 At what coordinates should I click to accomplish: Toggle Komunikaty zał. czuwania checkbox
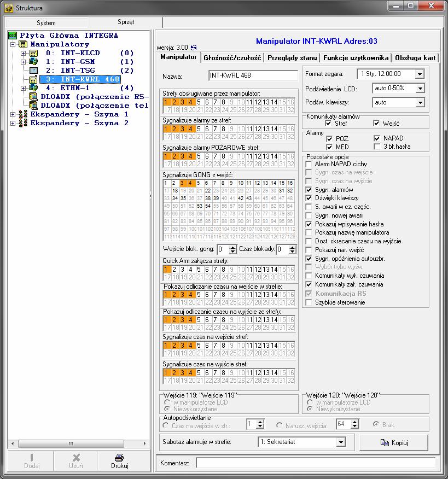click(309, 284)
